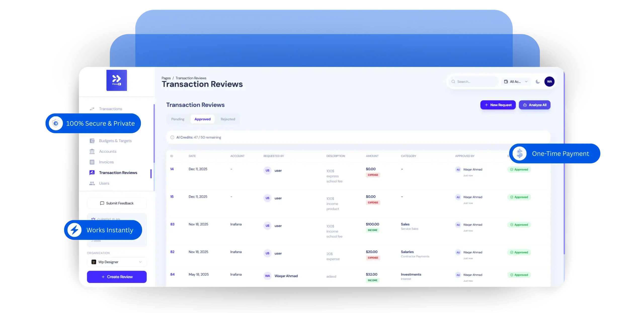The width and height of the screenshot is (644, 313).
Task: Click the bank icon next to Accounts
Action: [92, 151]
